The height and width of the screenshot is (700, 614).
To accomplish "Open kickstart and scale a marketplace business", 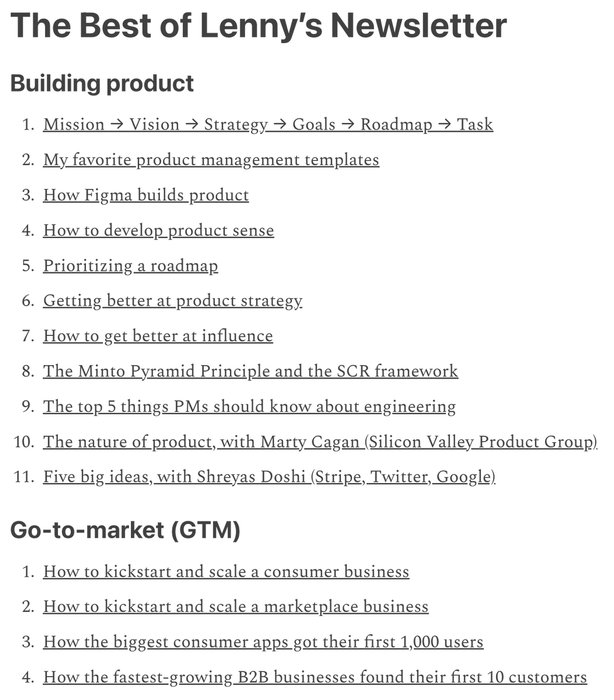I will pos(235,607).
